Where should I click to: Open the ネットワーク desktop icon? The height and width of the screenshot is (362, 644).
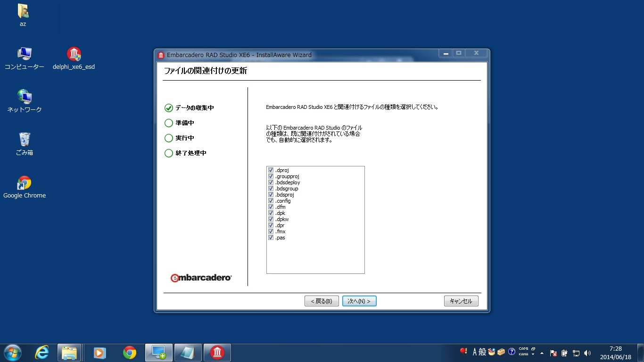[25, 101]
